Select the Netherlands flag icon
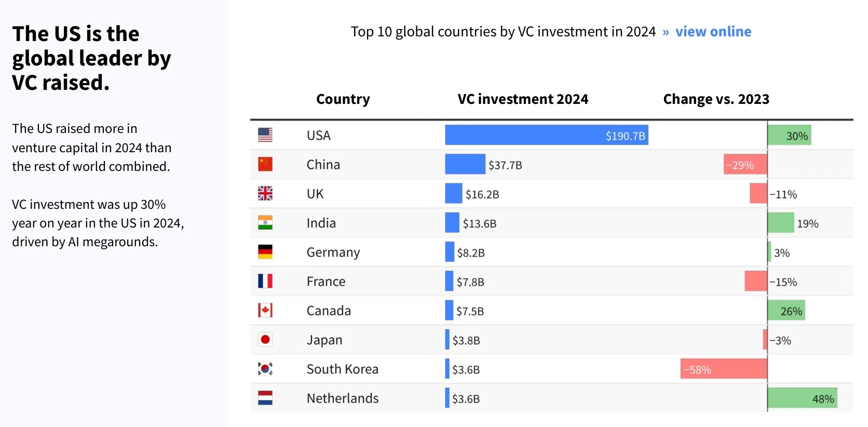Screen dimensions: 868x427 coord(265,398)
